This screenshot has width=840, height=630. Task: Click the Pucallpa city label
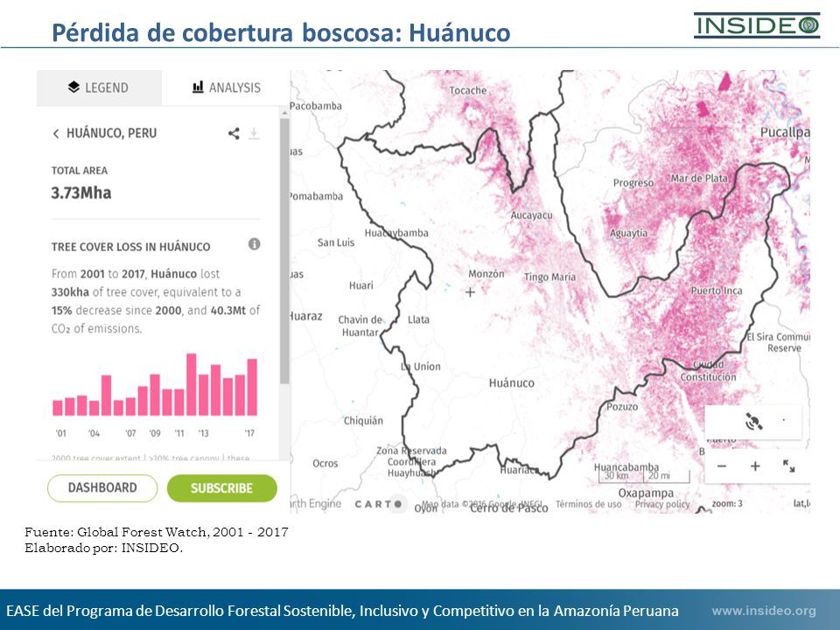click(785, 132)
